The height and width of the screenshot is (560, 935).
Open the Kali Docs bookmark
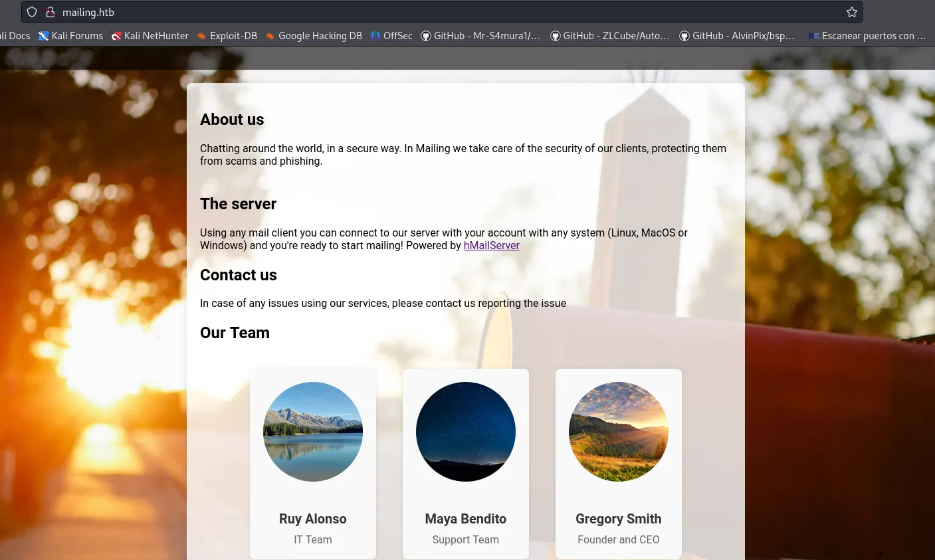[15, 36]
